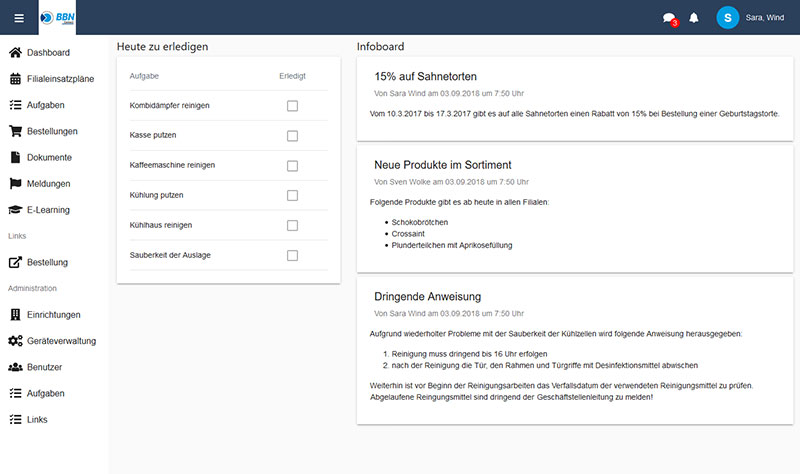Click the E-Learning graduation cap icon
The width and height of the screenshot is (800, 474).
click(x=15, y=210)
